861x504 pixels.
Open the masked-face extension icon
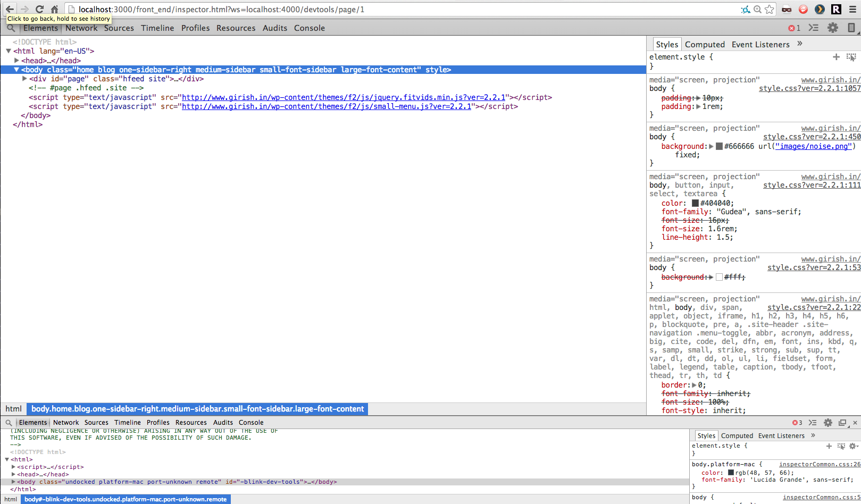(787, 9)
